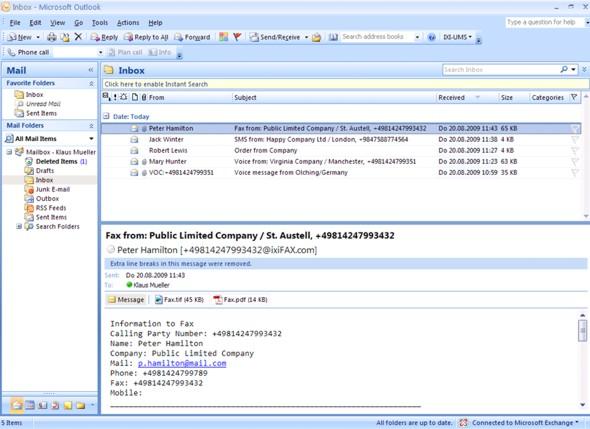Select the VOC:+4981424799351 message
This screenshot has width=590, height=429.
tap(341, 172)
